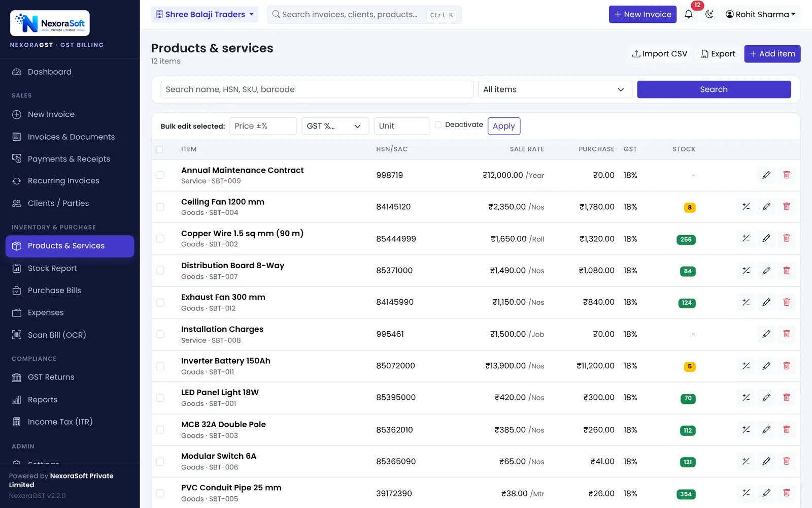Click the blue Search button
812x508 pixels.
pyautogui.click(x=714, y=89)
